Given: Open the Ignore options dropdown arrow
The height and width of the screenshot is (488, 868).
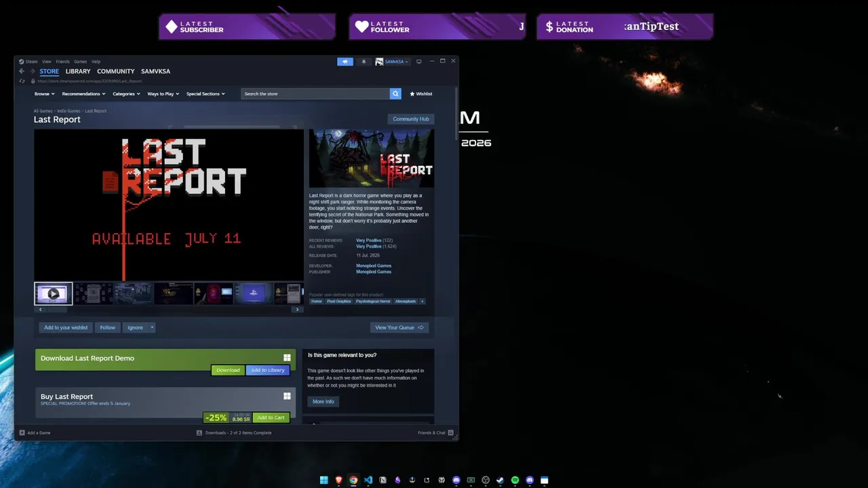Looking at the screenshot, I should pos(152,327).
